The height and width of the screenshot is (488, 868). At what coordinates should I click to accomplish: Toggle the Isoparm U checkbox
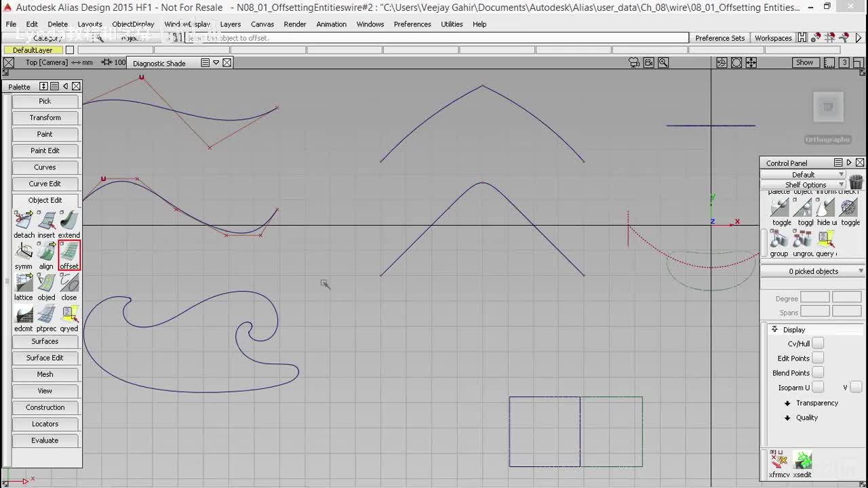[x=818, y=387]
